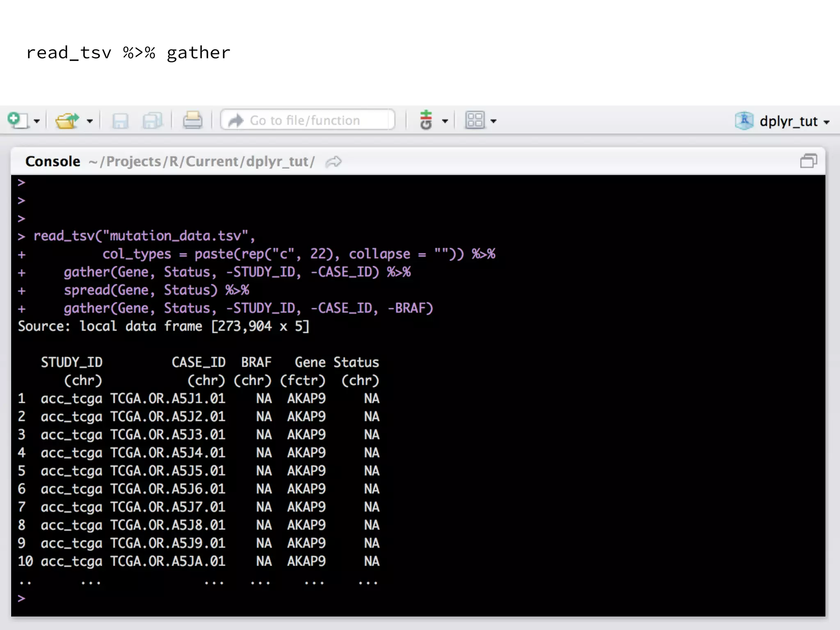The width and height of the screenshot is (840, 630).
Task: Click the Print icon
Action: pyautogui.click(x=192, y=120)
